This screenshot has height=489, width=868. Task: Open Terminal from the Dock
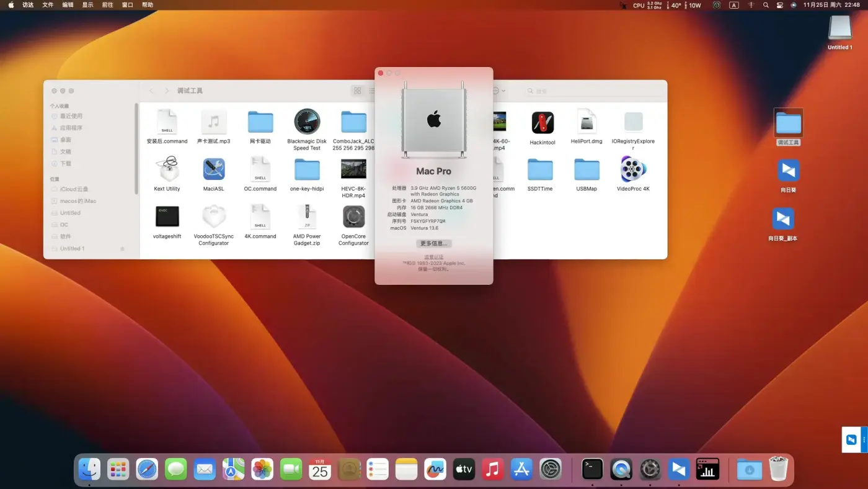(x=592, y=469)
